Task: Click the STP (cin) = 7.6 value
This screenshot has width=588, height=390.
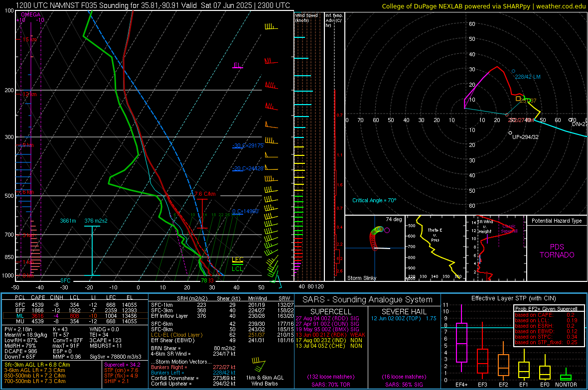Action: click(121, 371)
